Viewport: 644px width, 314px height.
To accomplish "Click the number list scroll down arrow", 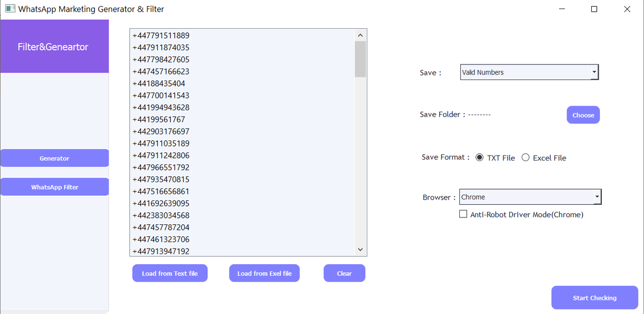I will pyautogui.click(x=360, y=250).
